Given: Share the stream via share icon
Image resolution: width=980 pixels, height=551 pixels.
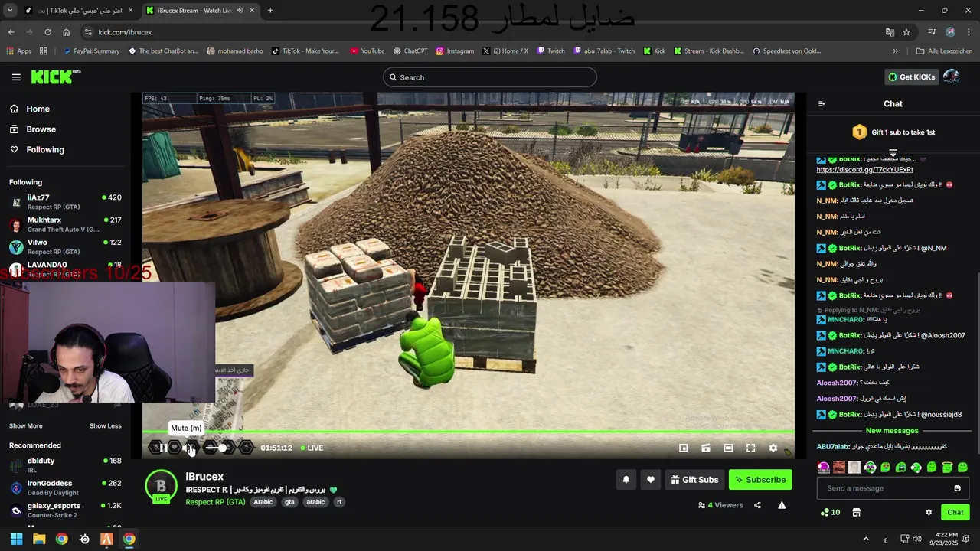Looking at the screenshot, I should coord(757,505).
